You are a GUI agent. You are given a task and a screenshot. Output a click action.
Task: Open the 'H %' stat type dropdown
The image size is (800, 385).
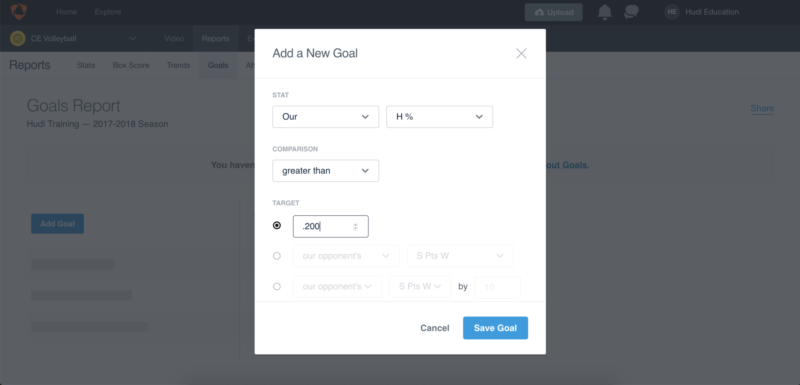439,117
